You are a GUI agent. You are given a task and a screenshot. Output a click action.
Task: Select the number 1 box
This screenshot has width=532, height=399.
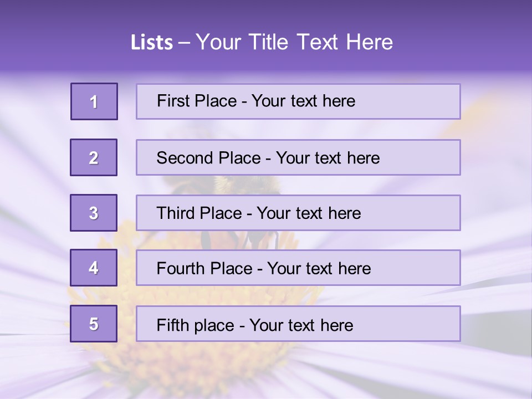pos(94,101)
